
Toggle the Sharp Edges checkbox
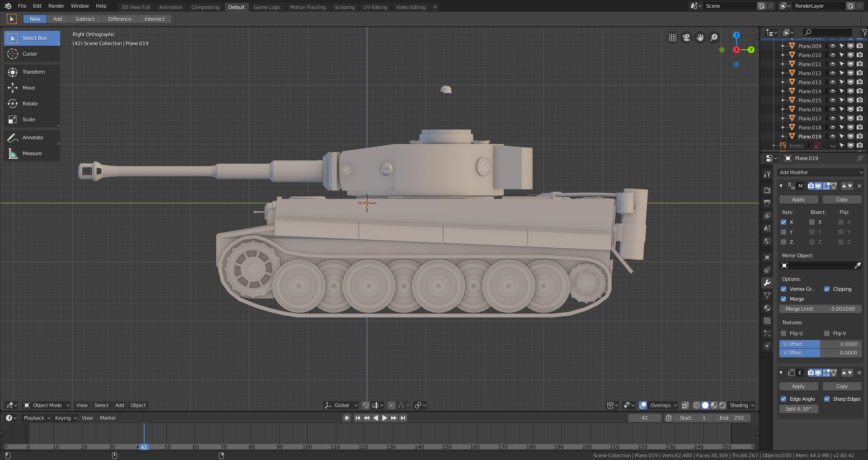point(827,399)
